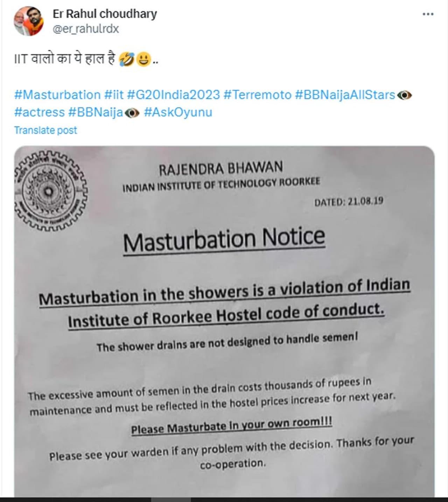Screen dimensions: 448x502
Task: Click the eye emoji after #BBNaijaAllStars
Action: point(405,95)
